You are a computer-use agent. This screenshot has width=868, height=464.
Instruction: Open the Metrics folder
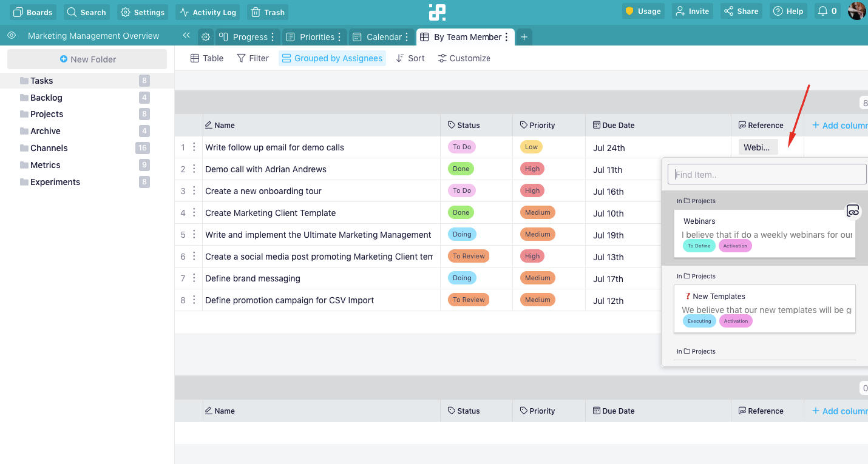(87, 165)
